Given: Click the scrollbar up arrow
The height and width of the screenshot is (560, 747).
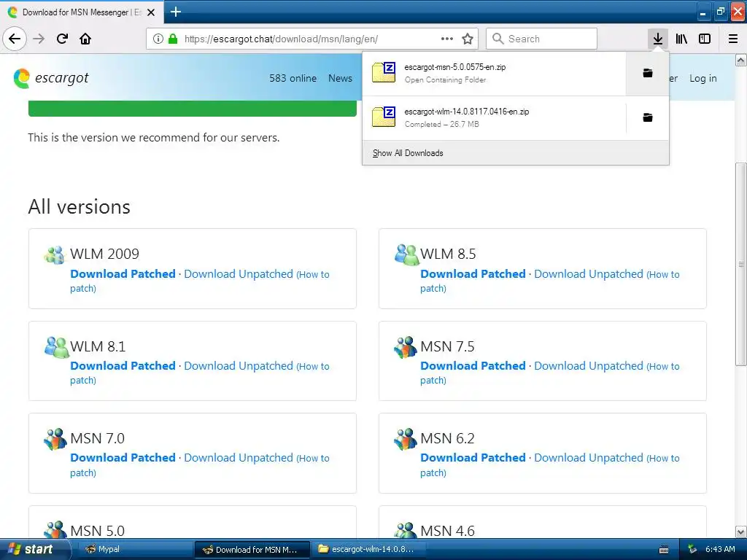Looking at the screenshot, I should (741, 60).
